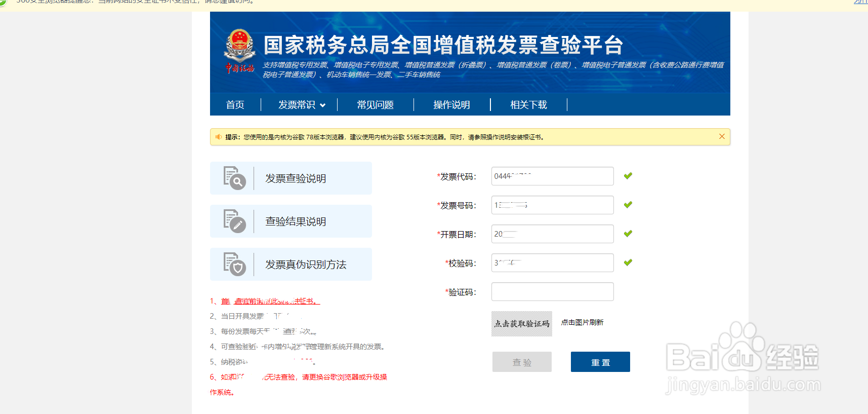Click the red underlined root certificate link
868x414 pixels.
(271, 301)
